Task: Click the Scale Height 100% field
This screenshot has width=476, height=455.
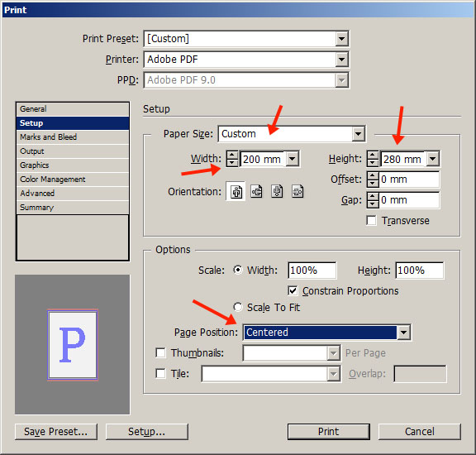Action: (x=420, y=271)
